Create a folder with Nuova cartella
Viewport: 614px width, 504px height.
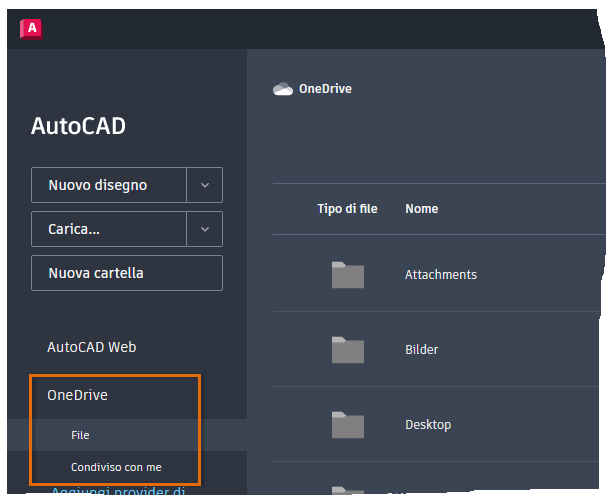127,273
